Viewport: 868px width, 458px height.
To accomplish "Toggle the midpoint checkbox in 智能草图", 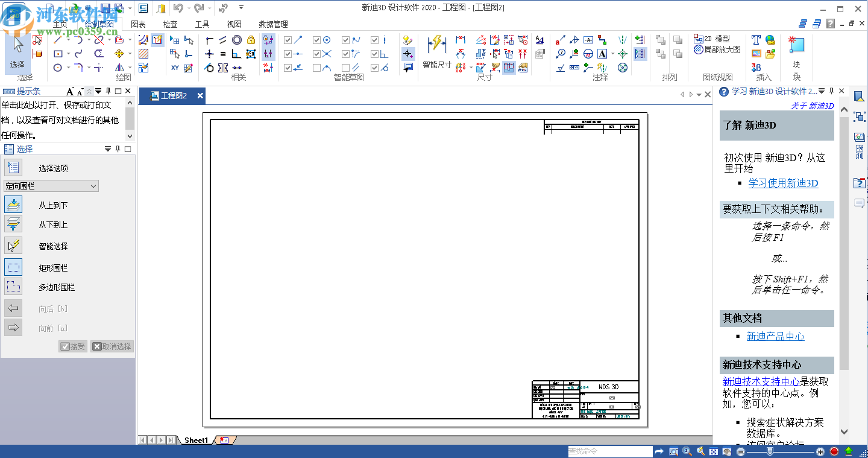I will pyautogui.click(x=288, y=54).
